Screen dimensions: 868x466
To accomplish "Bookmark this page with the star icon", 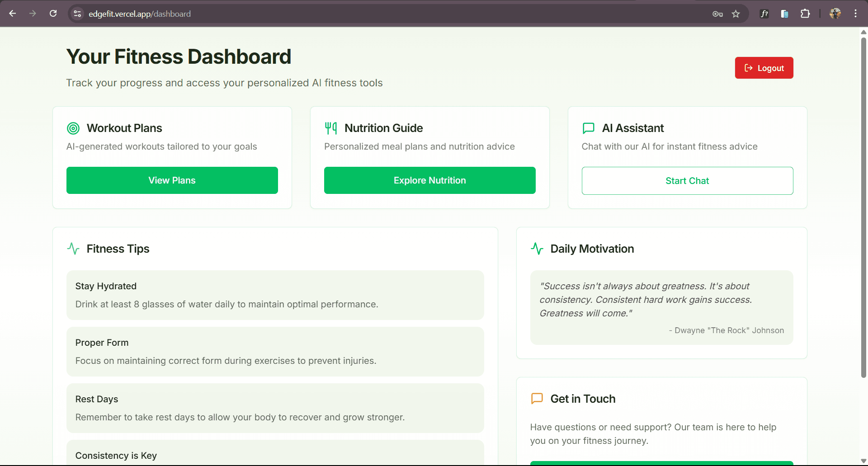I will pos(736,14).
